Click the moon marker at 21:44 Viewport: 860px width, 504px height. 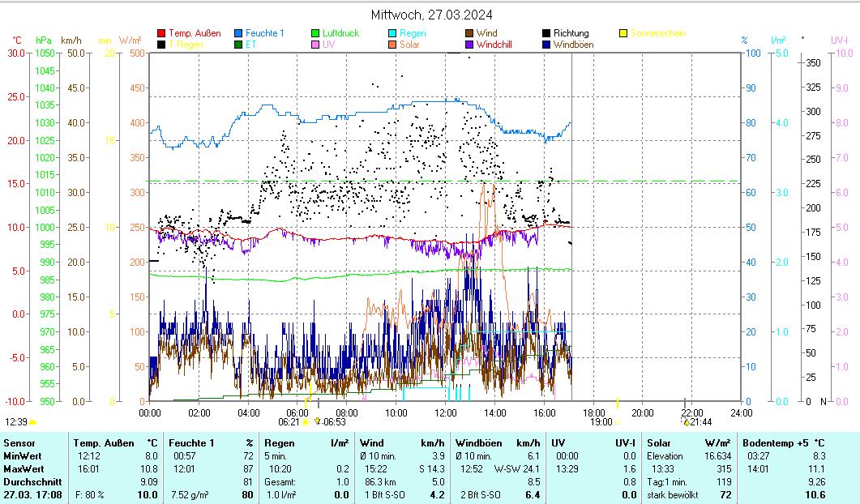point(687,422)
